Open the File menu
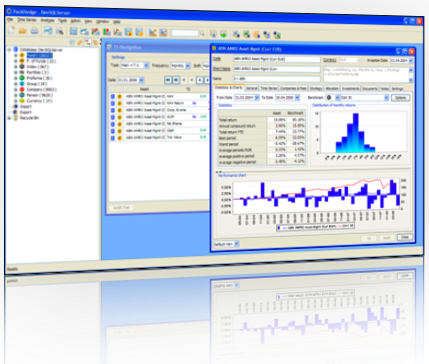This screenshot has width=429, height=364. click(x=10, y=20)
